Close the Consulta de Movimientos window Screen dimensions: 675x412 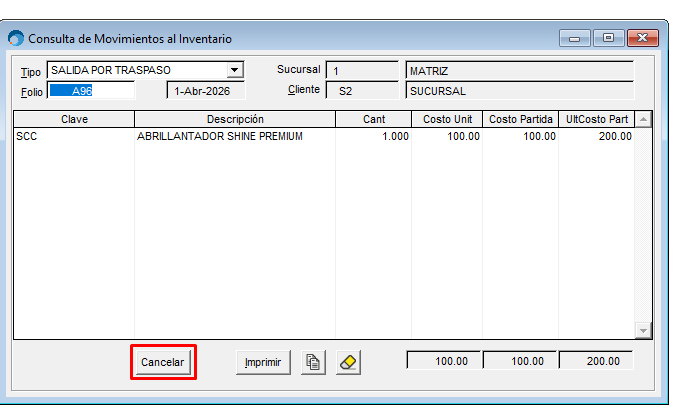tap(643, 38)
